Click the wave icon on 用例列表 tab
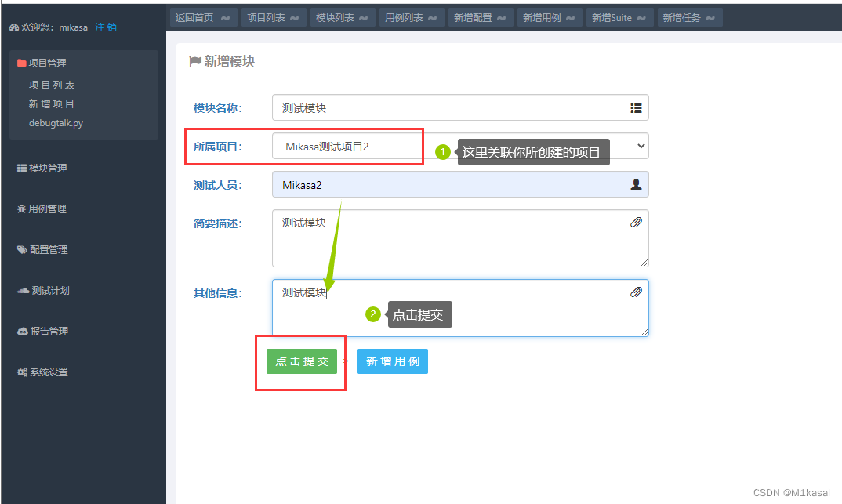This screenshot has width=842, height=504. pos(432,18)
